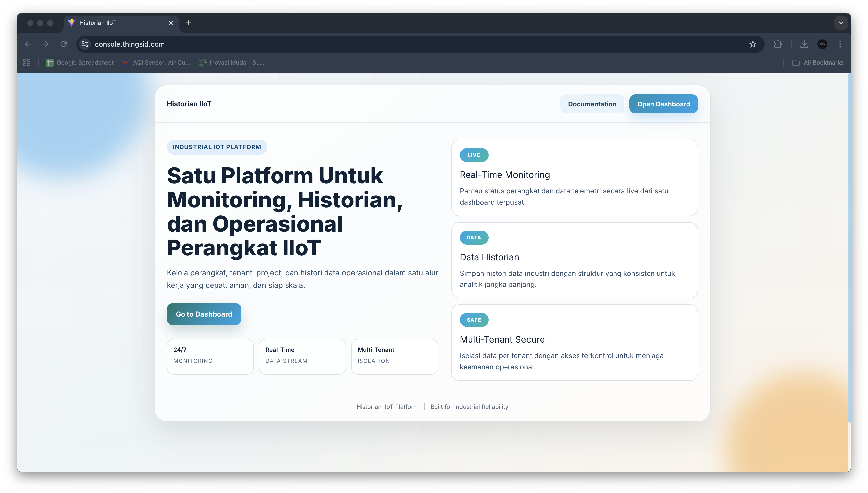Viewport: 868px width, 493px height.
Task: Expand the tab search chevron
Action: click(841, 23)
